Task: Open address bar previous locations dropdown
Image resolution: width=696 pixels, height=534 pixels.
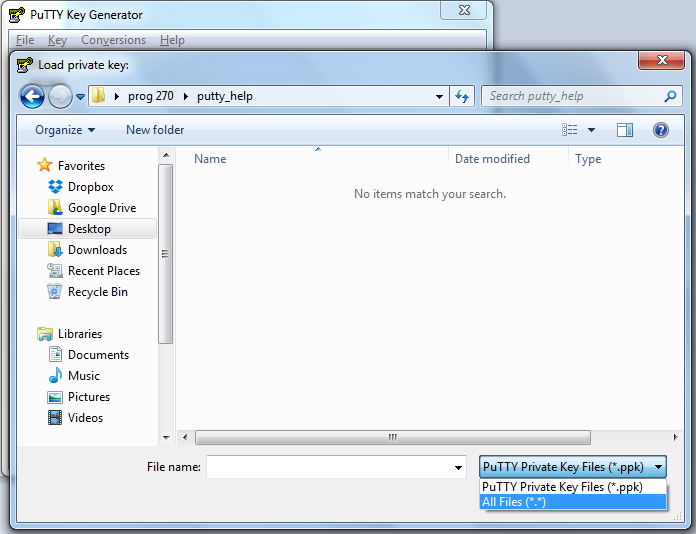Action: [x=439, y=96]
